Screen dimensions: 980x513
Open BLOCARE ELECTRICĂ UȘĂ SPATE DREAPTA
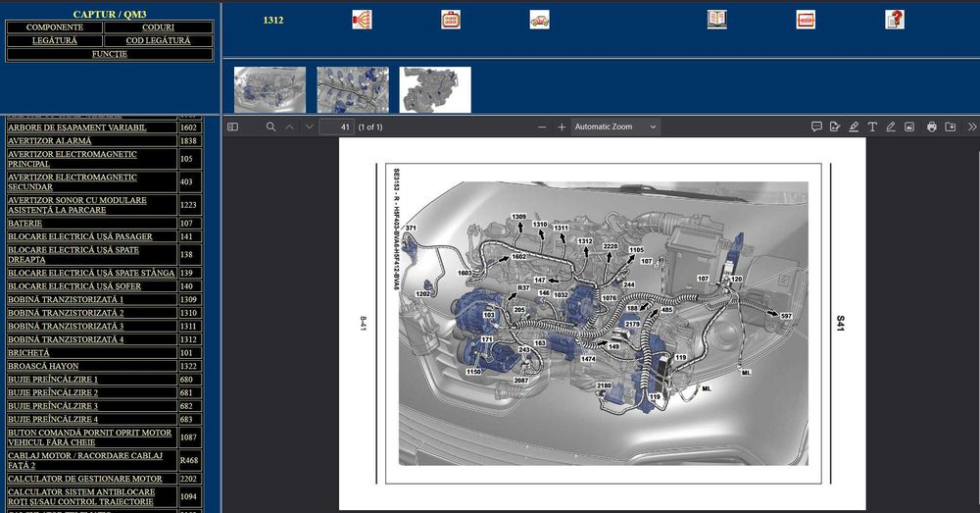point(73,255)
